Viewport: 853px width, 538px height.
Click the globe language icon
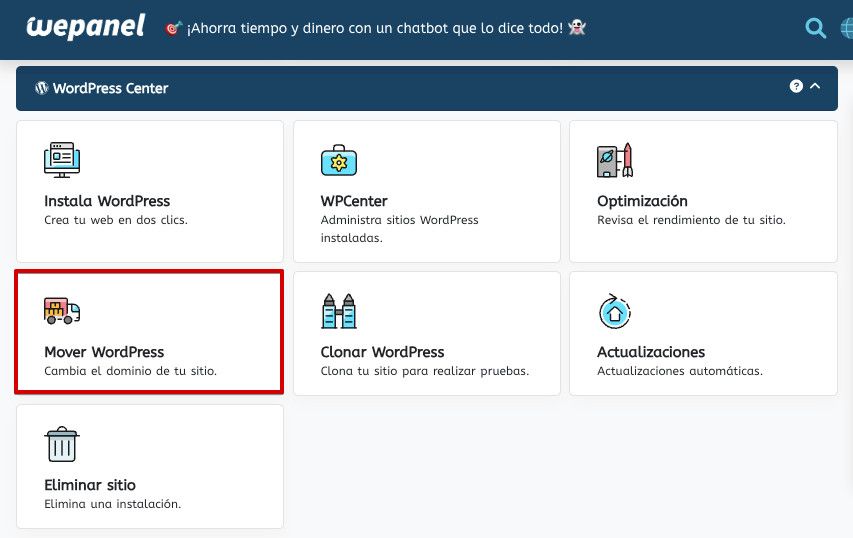pos(847,28)
